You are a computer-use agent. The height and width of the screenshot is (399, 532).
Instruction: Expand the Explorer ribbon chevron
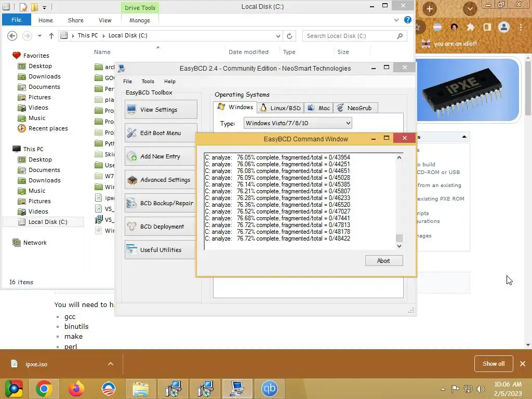pyautogui.click(x=396, y=20)
